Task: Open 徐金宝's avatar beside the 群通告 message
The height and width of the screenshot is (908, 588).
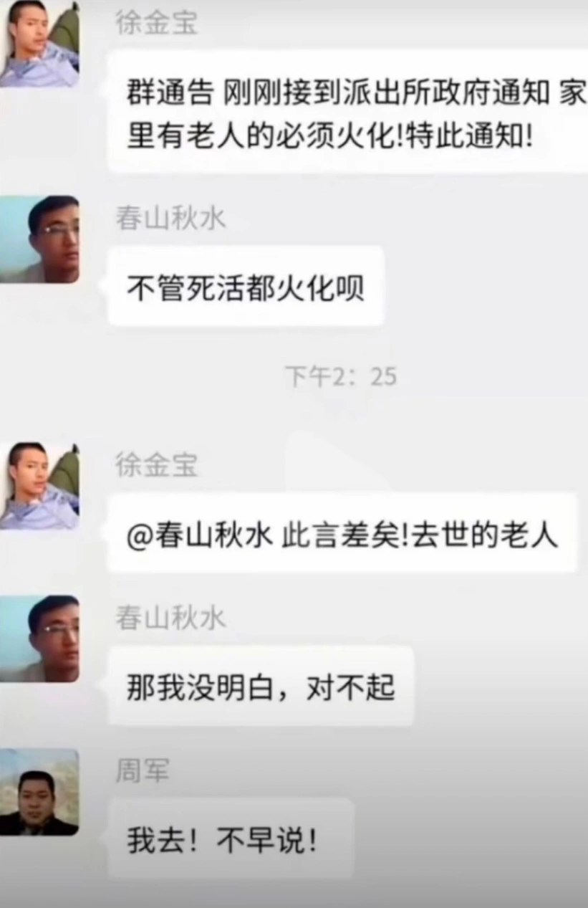Action: click(39, 43)
